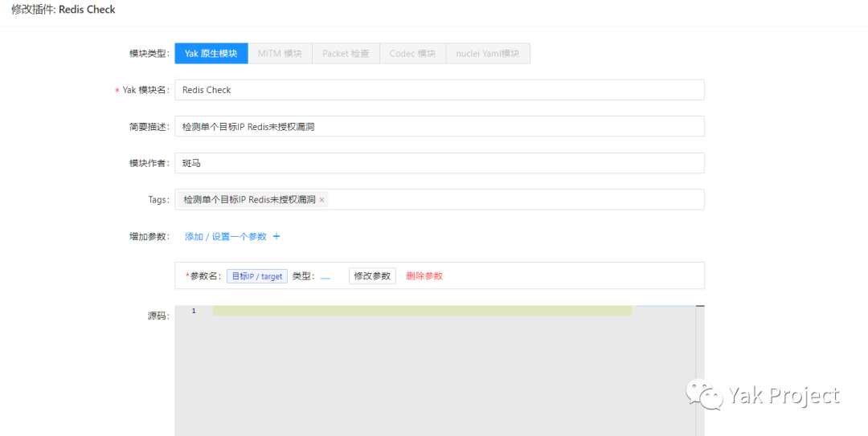Image resolution: width=868 pixels, height=436 pixels.
Task: Select the Codec 模块 module type
Action: 412,54
